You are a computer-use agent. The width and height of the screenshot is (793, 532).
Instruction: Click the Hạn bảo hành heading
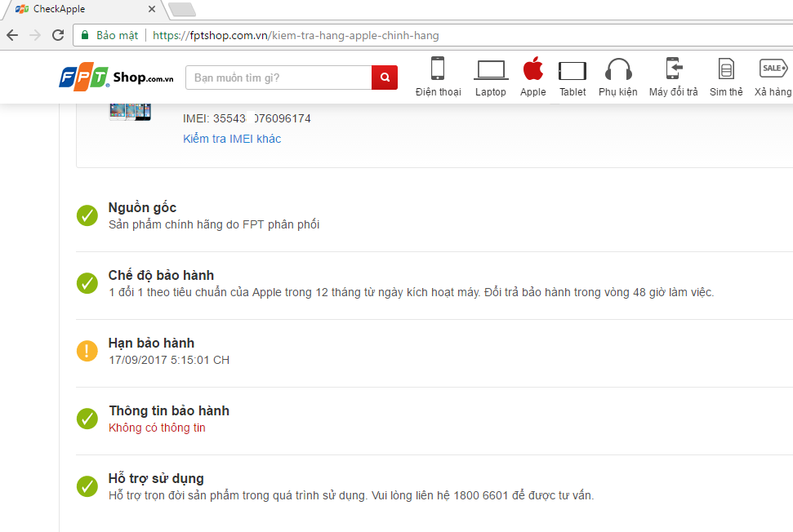pyautogui.click(x=151, y=343)
